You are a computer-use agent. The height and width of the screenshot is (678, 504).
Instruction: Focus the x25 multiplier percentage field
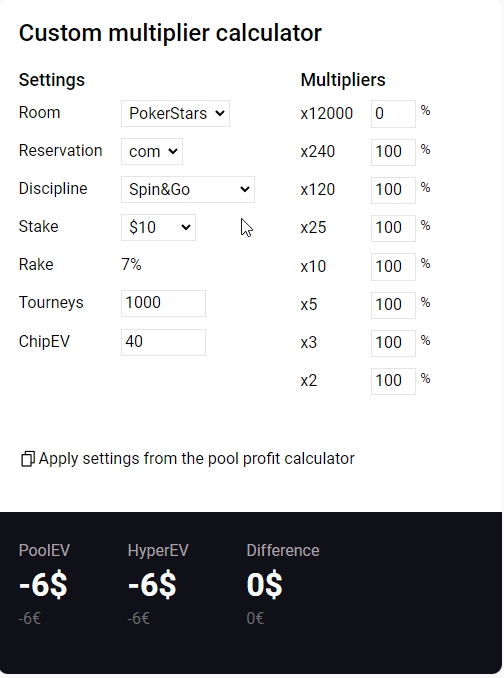tap(393, 228)
